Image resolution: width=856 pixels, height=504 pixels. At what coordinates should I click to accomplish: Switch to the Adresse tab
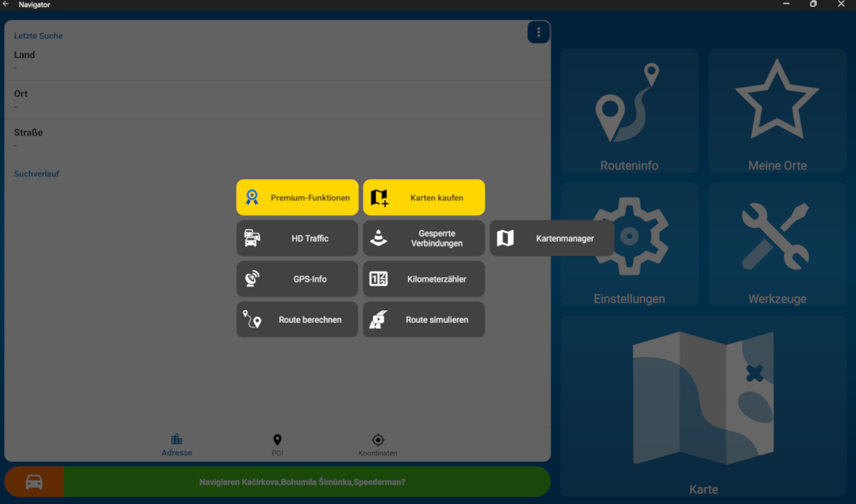[176, 445]
